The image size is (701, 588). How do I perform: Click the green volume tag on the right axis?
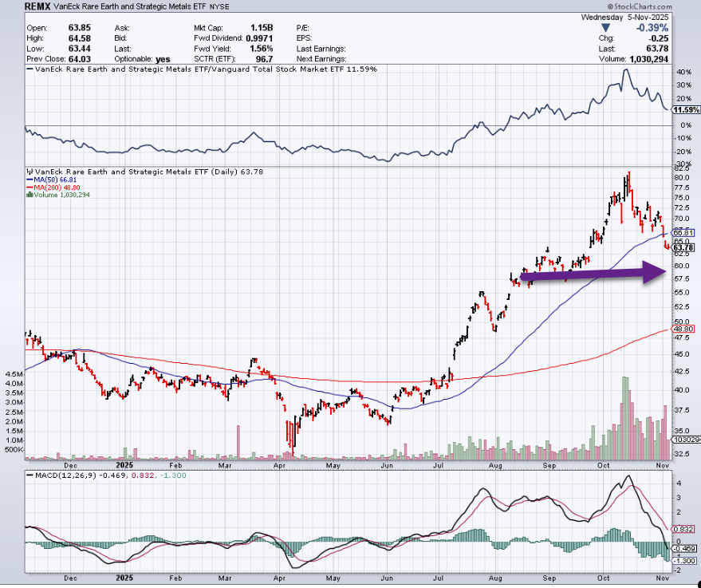point(685,440)
